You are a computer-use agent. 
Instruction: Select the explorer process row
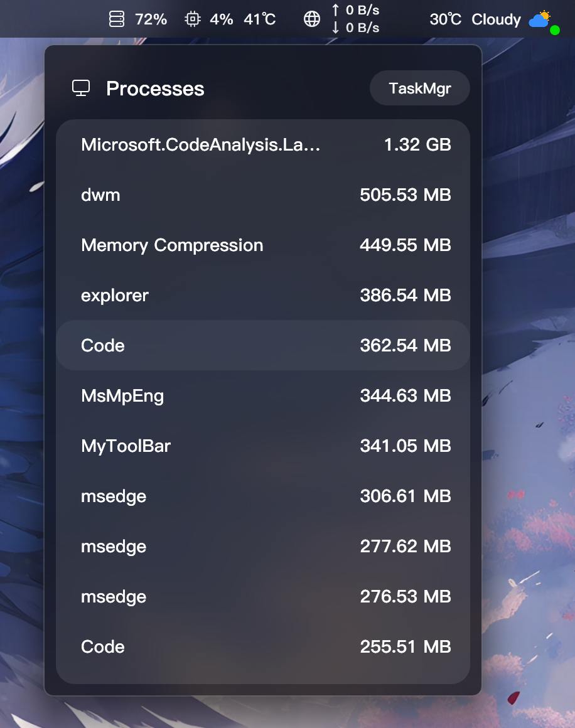coord(263,296)
